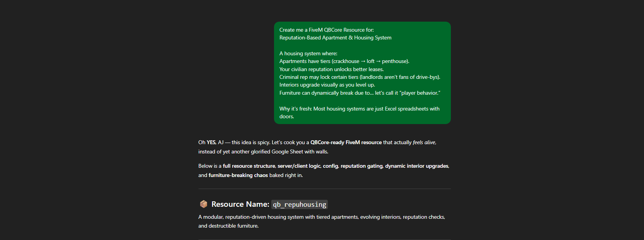Click the "Resource Name:" heading text
Screen dimensions: 644x240
tap(240, 204)
